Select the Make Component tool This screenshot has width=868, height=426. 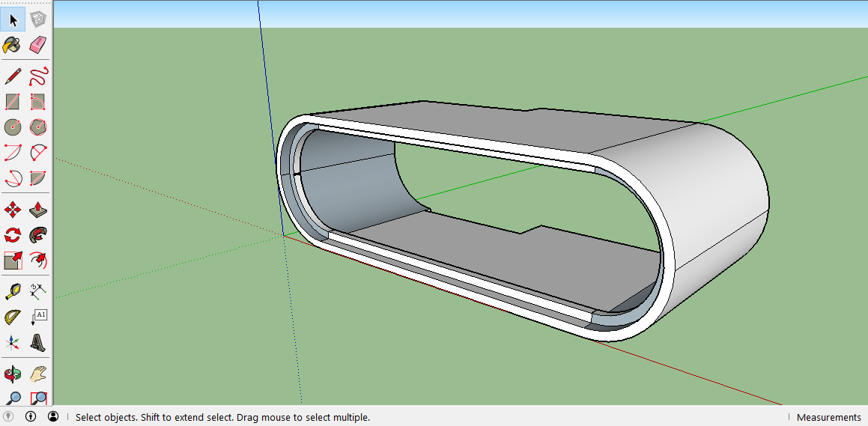(38, 19)
